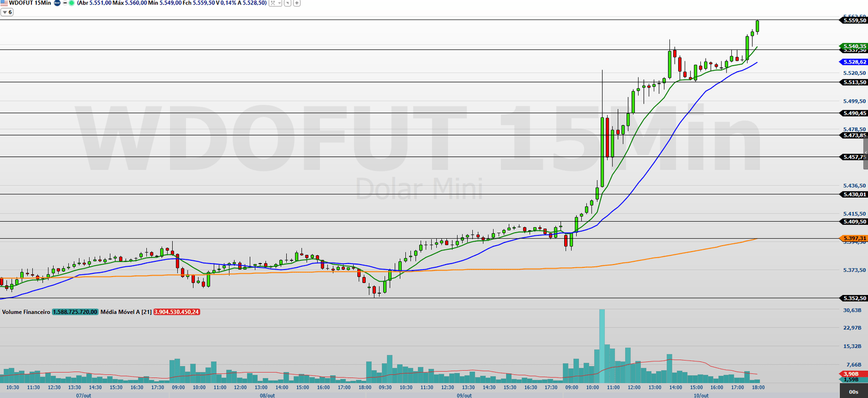The width and height of the screenshot is (868, 398).
Task: Select the Média Móvel A [21] label
Action: 126,312
